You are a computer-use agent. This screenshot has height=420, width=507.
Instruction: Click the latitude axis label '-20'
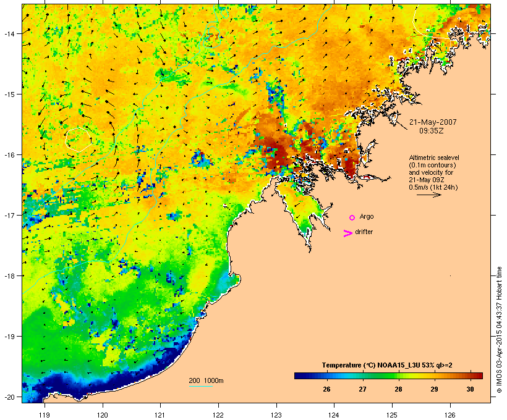coord(9,397)
